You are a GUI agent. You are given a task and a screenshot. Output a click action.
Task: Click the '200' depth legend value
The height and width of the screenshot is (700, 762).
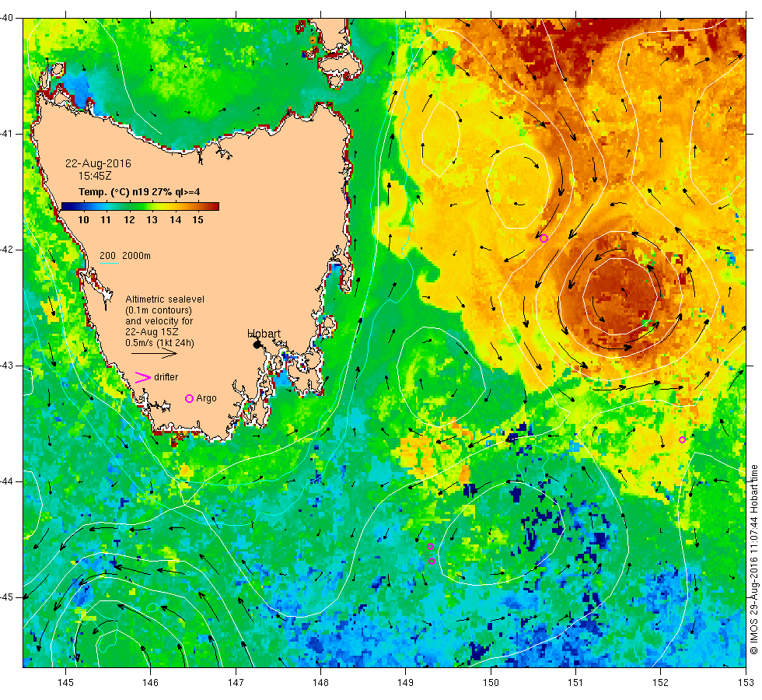107,256
